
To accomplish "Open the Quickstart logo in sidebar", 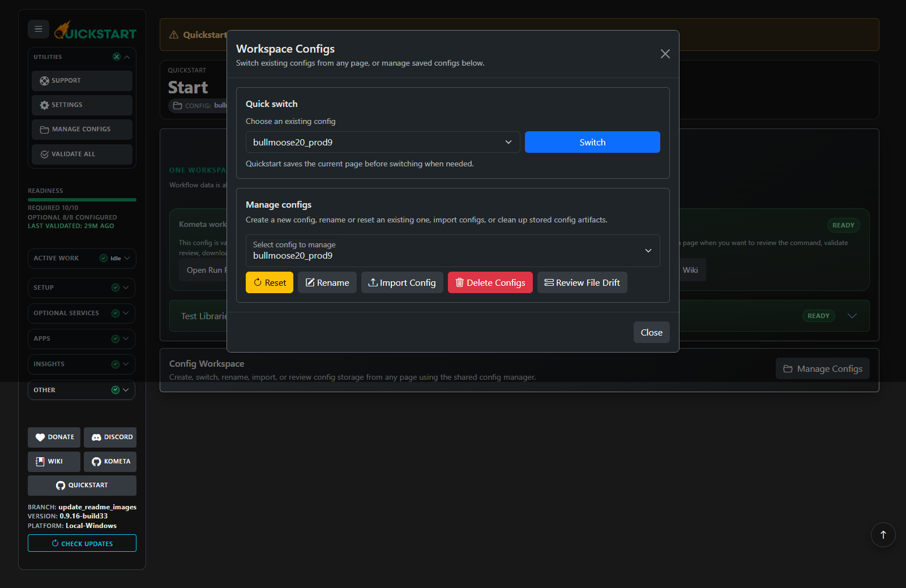I will pos(95,31).
